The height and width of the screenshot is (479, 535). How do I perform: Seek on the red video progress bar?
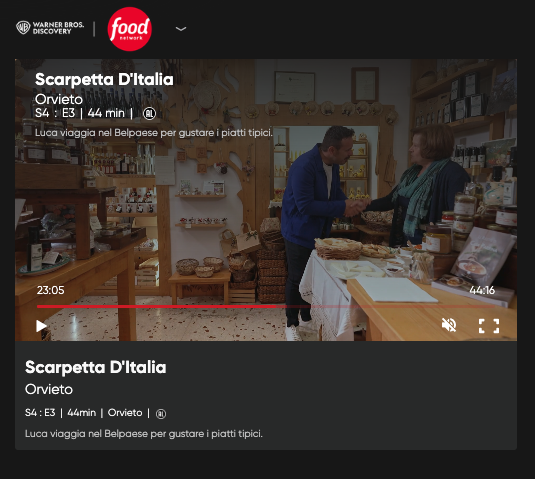pyautogui.click(x=266, y=306)
